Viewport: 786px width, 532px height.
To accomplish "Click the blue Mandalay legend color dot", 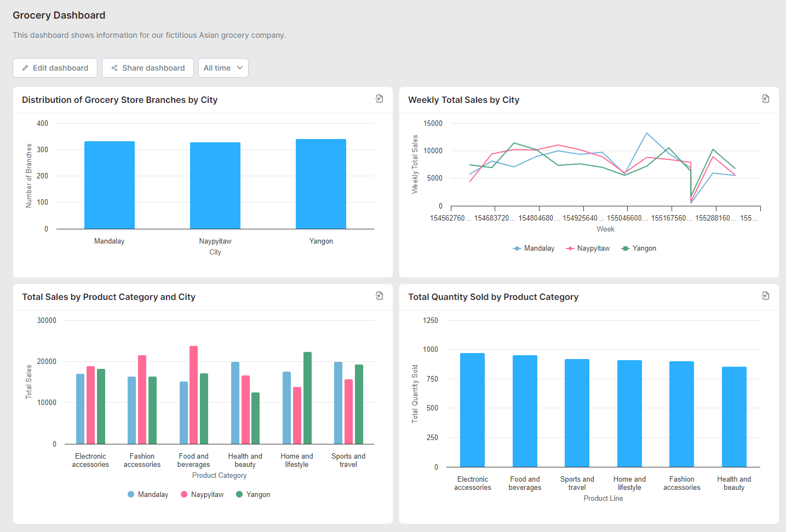I will (x=131, y=494).
